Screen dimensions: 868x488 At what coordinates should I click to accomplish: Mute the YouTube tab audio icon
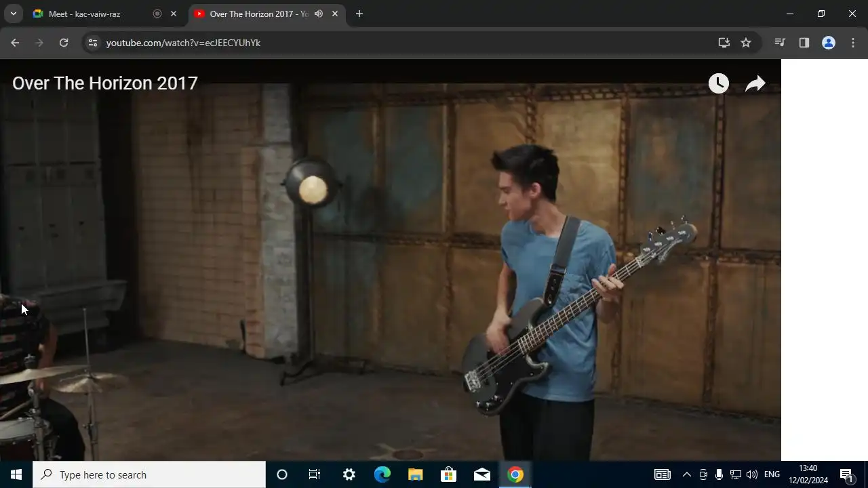click(319, 14)
